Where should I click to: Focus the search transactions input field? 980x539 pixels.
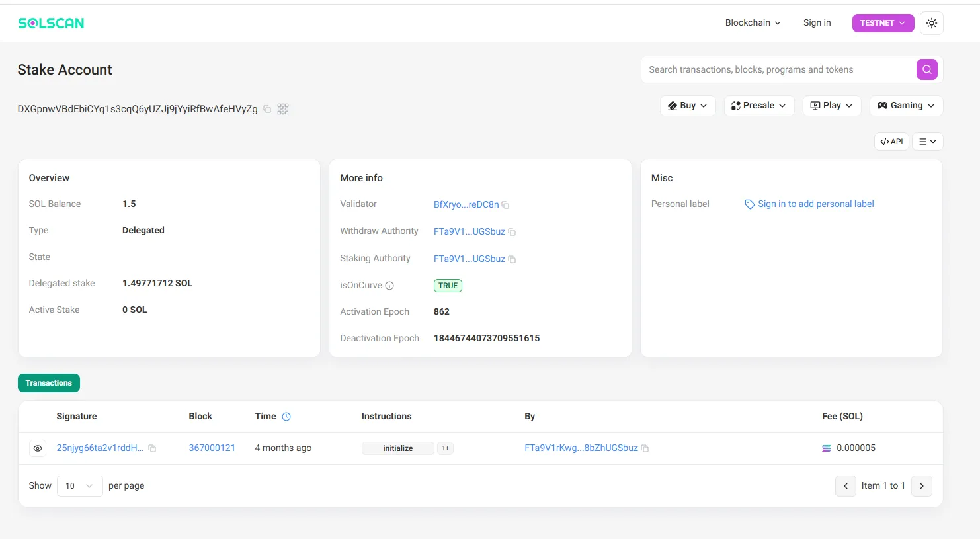pyautogui.click(x=779, y=69)
